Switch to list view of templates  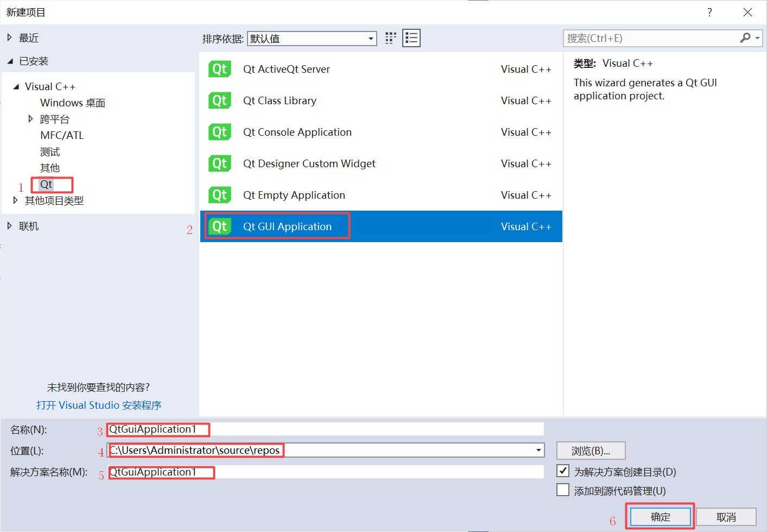[411, 38]
